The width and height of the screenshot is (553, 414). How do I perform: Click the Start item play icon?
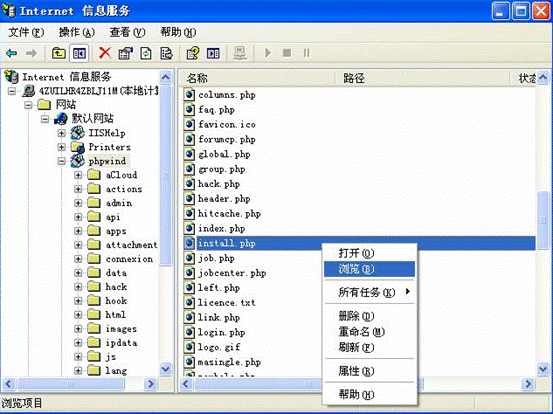[268, 53]
